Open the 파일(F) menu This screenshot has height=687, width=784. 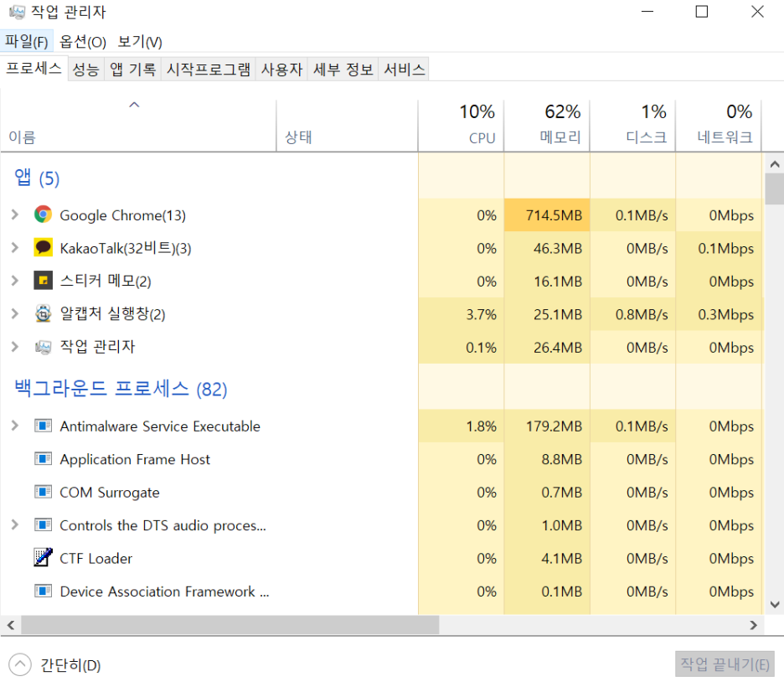pos(27,42)
